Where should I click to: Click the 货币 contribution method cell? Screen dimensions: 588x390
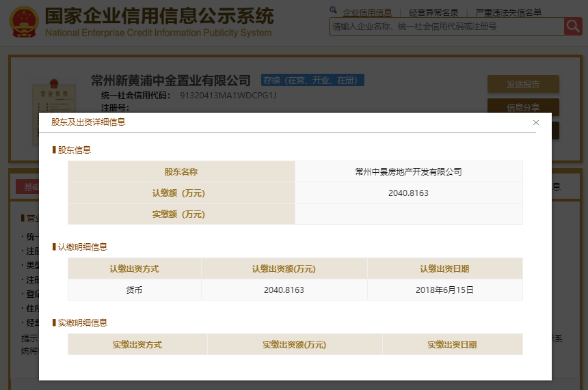[x=134, y=290]
